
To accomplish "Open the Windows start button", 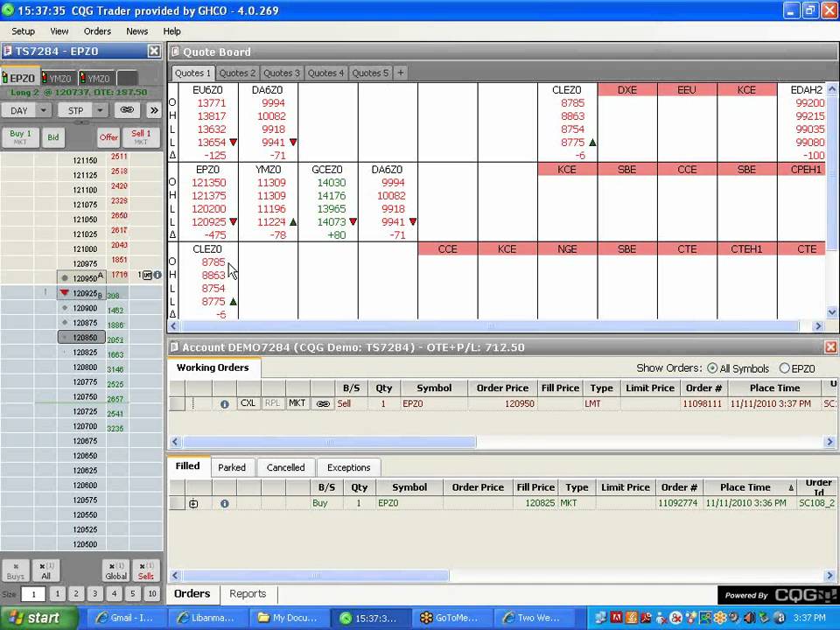I will pos(38,618).
